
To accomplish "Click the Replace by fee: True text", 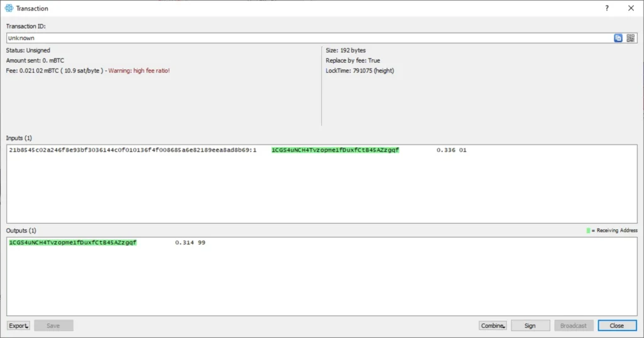I will click(x=353, y=61).
